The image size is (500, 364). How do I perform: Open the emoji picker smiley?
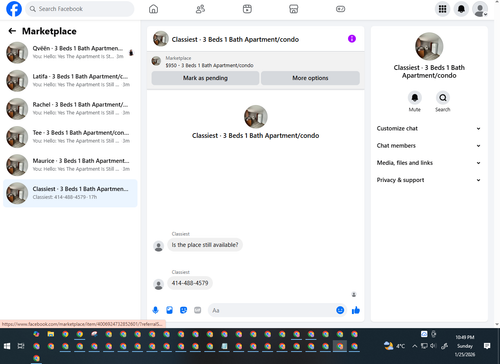[x=340, y=310]
